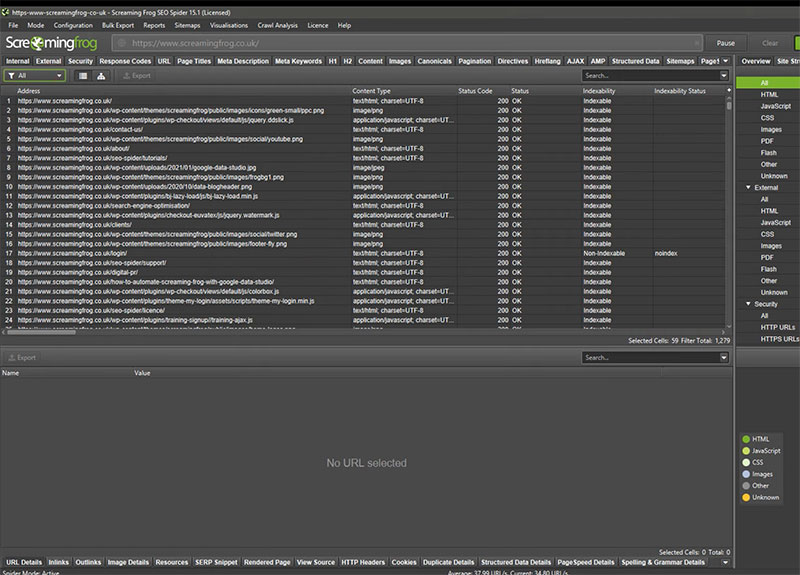Switch to the Response Codes tab

pos(125,61)
